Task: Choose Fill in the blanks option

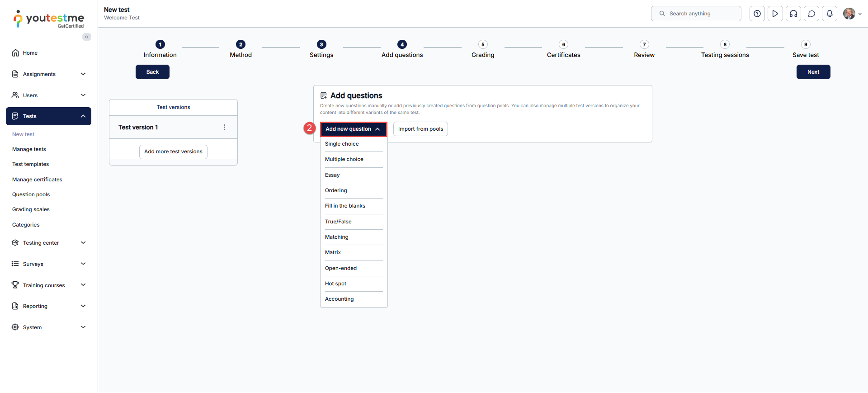Action: [x=345, y=206]
